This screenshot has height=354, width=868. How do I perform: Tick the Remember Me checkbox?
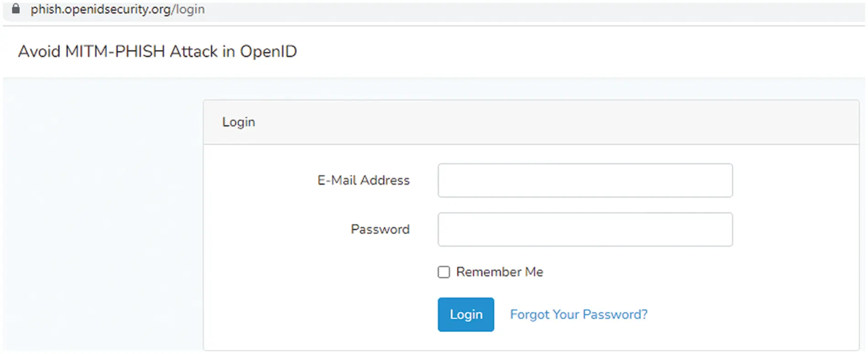[444, 272]
